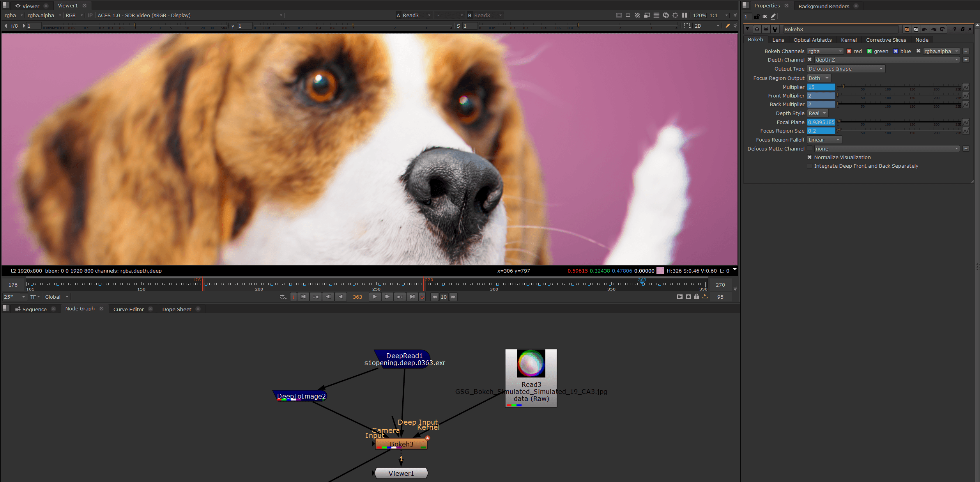Open the Curve Editor tab
Screen dimensions: 980x482
pyautogui.click(x=128, y=309)
